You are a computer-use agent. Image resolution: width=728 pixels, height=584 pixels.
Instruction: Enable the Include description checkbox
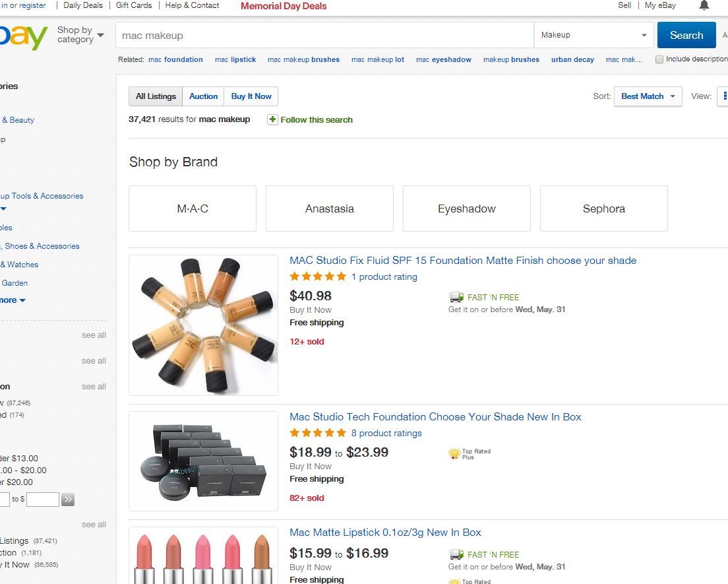[659, 59]
